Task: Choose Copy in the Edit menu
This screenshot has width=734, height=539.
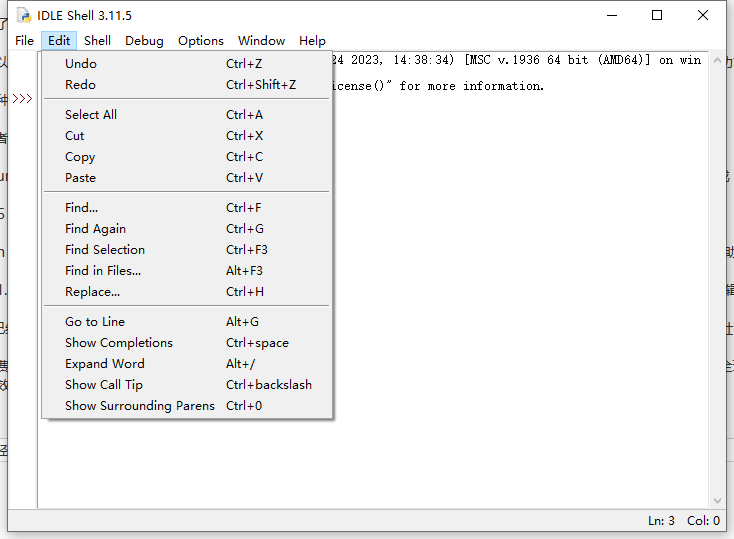Action: (187, 157)
